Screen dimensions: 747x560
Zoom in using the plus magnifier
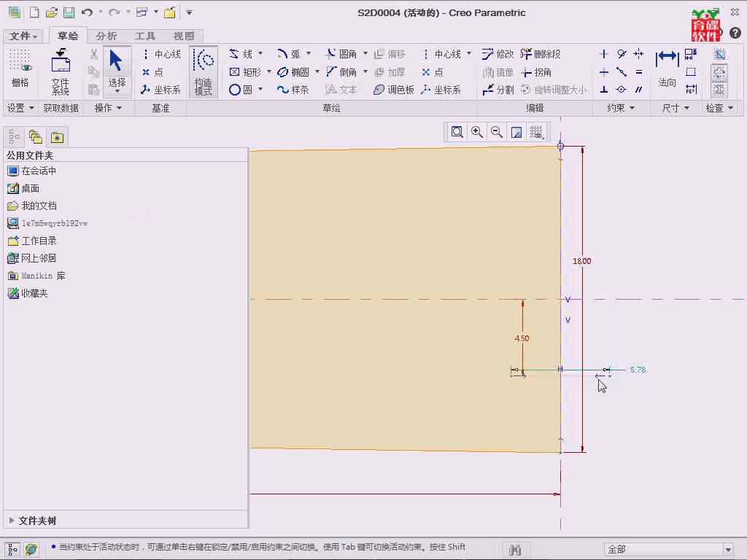coord(477,132)
